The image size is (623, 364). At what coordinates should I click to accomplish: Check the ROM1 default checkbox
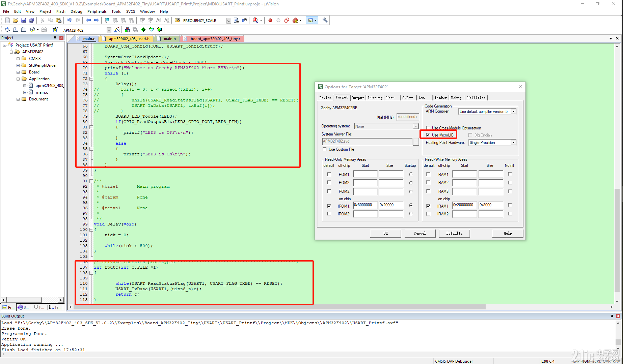click(x=329, y=174)
